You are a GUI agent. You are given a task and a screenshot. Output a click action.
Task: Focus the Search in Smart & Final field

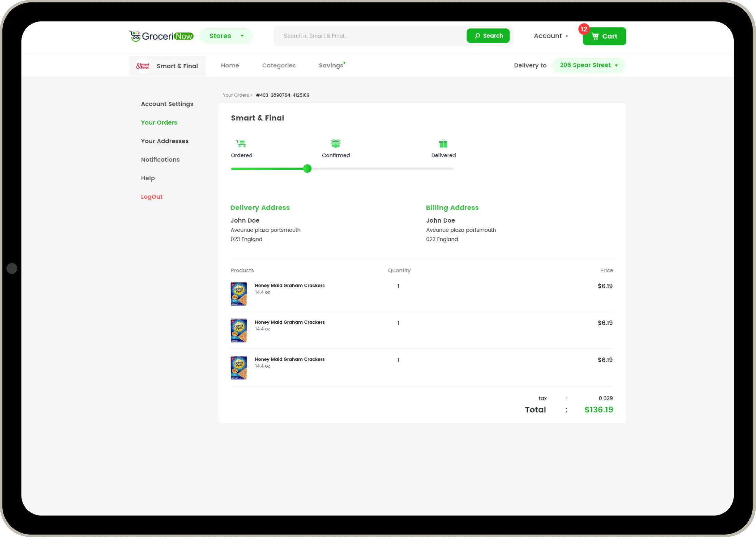point(370,36)
